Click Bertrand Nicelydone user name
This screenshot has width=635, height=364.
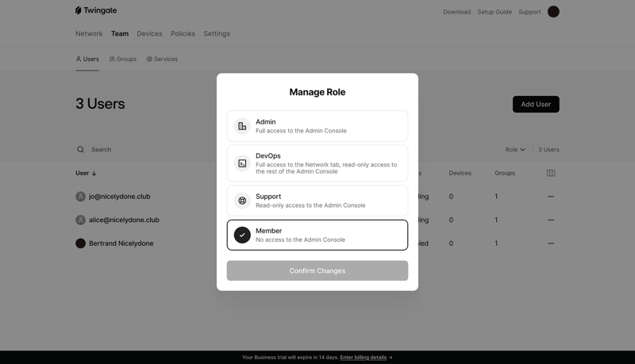(121, 243)
